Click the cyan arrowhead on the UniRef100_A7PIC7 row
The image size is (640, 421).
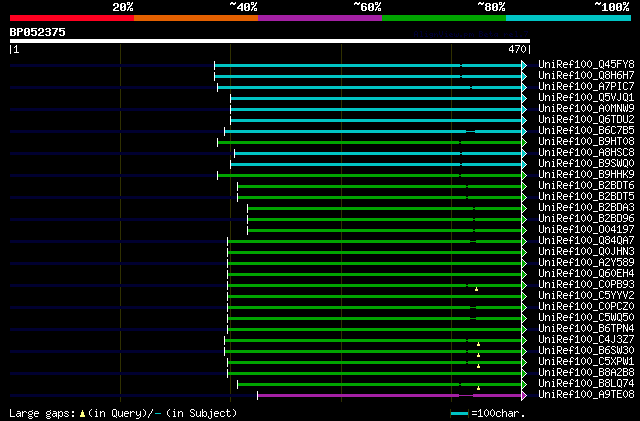pos(524,87)
